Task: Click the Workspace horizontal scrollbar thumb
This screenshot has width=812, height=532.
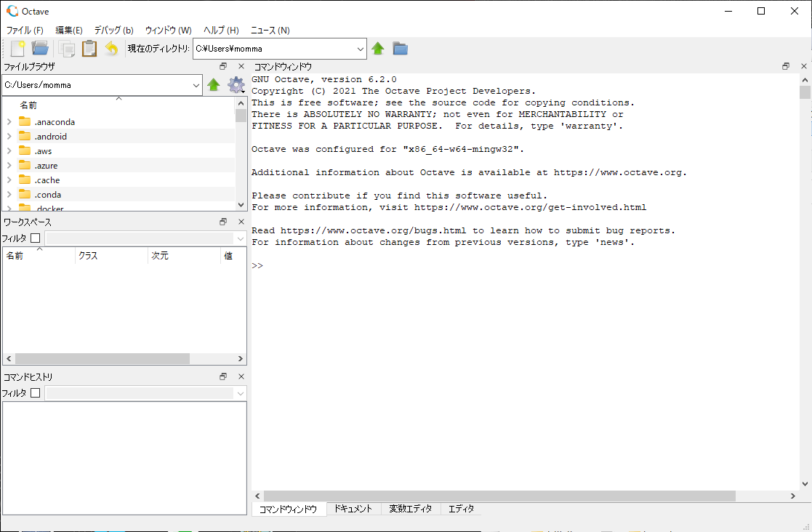Action: tap(102, 358)
